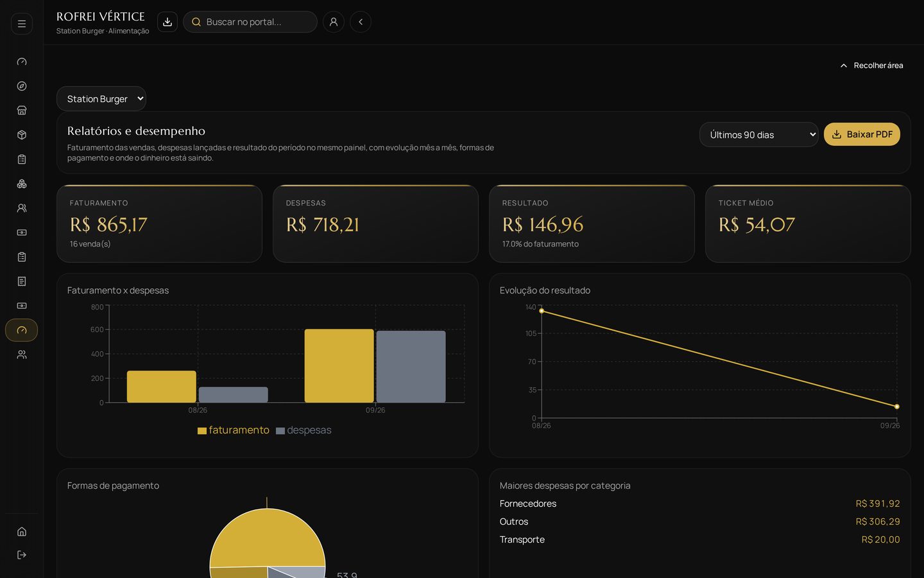Click the people icon below the highlighted gauge
The height and width of the screenshot is (578, 924).
click(x=22, y=355)
